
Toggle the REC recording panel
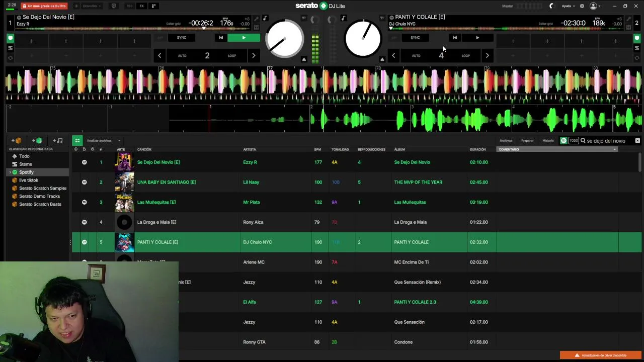130,6
